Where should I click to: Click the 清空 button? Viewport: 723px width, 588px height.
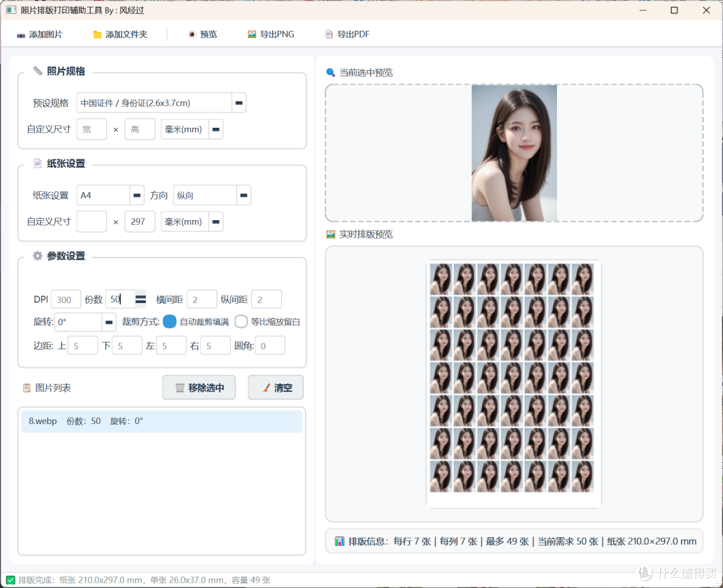pos(276,387)
